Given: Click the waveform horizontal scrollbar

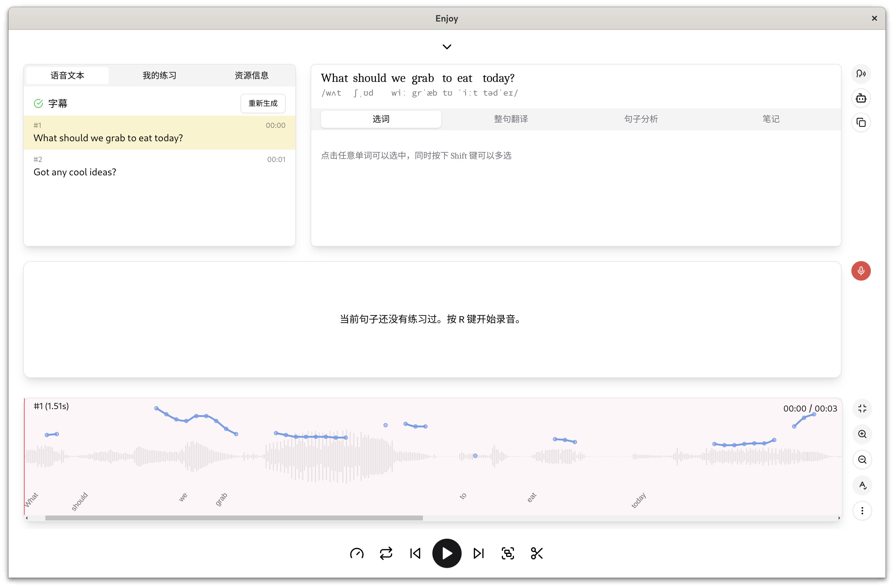Looking at the screenshot, I should coord(234,518).
